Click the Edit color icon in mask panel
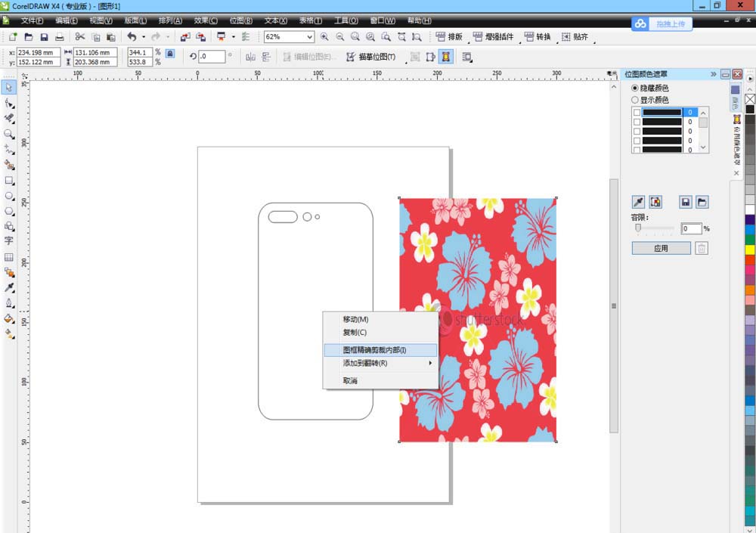The image size is (756, 533). tap(655, 202)
